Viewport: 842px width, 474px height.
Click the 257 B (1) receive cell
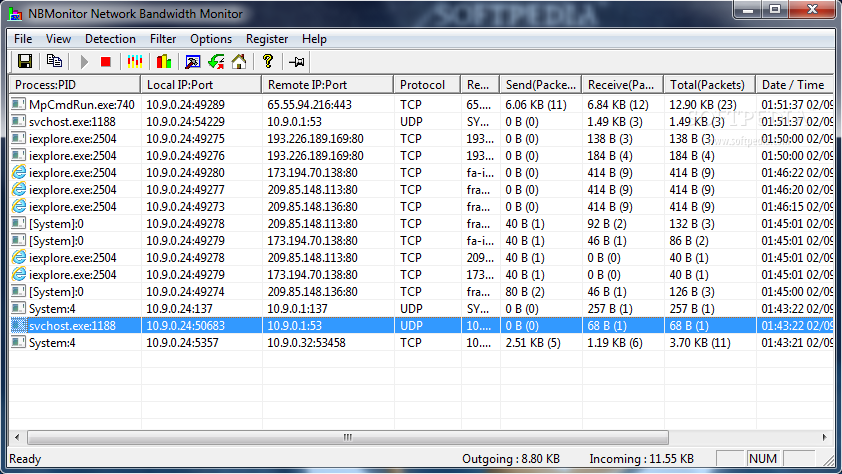(609, 309)
